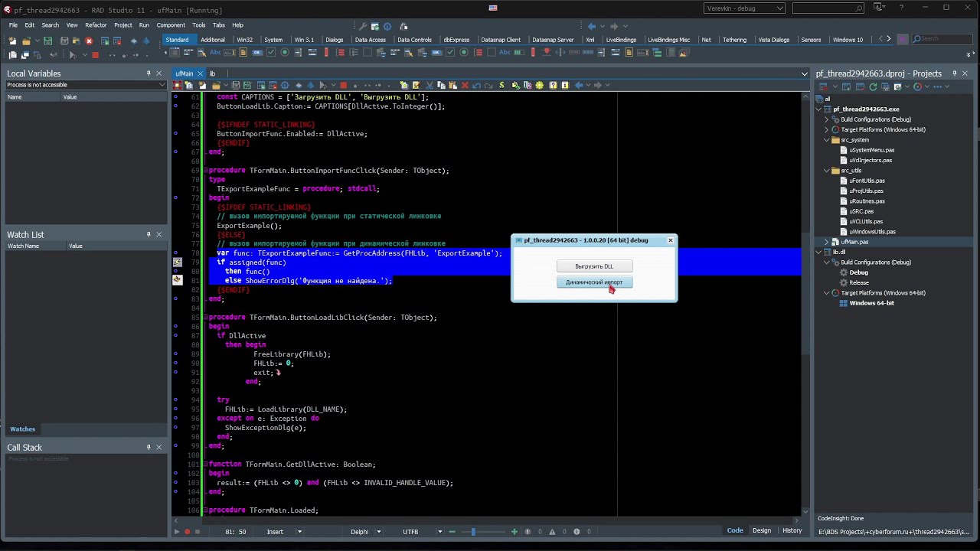Screen dimensions: 980x551
Task: Adjust the editor zoom slider handle
Action: (x=473, y=531)
